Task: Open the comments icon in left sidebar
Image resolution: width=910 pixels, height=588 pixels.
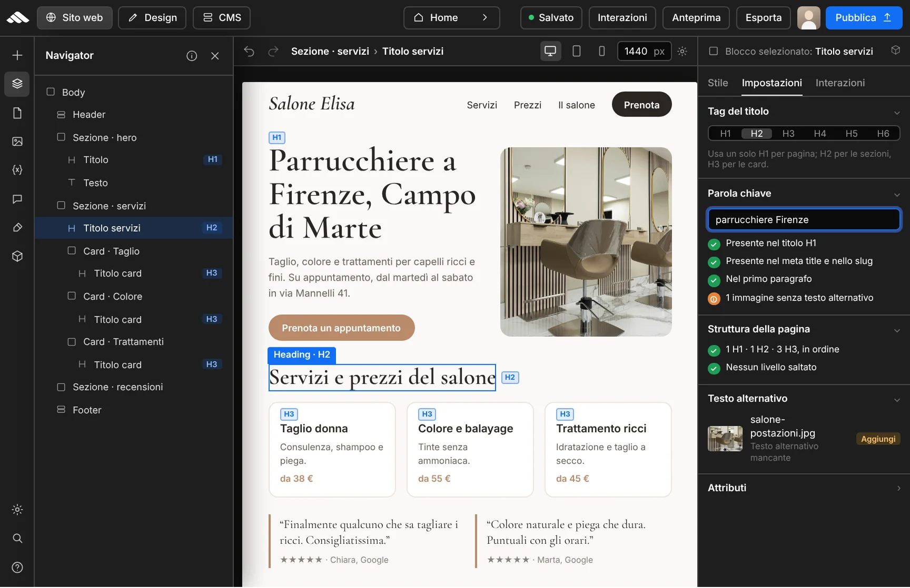Action: pos(17,199)
